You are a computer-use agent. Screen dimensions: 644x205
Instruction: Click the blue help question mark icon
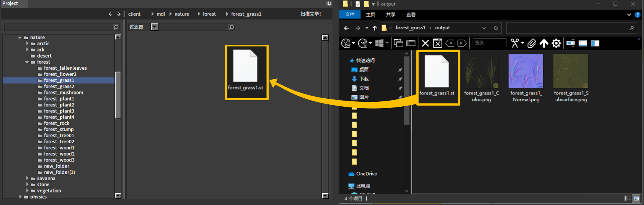coord(637,14)
